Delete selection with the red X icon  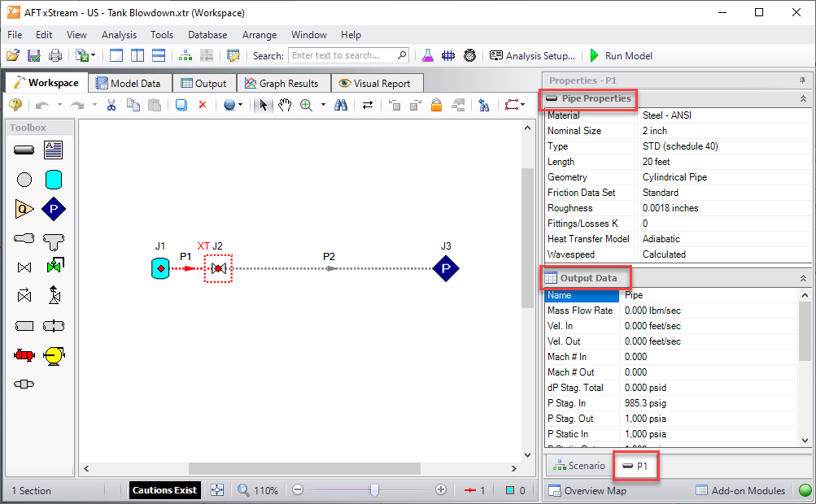point(203,105)
